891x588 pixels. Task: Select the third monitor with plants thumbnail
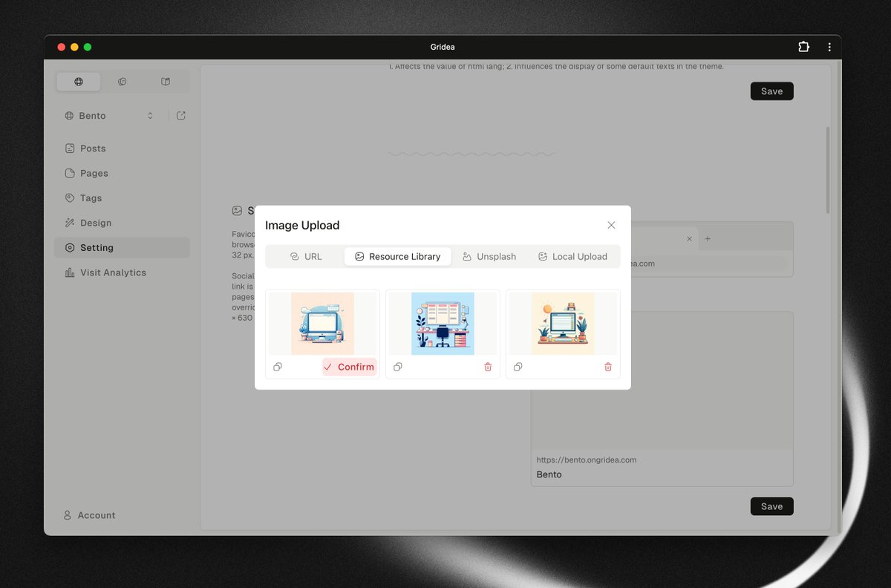563,323
